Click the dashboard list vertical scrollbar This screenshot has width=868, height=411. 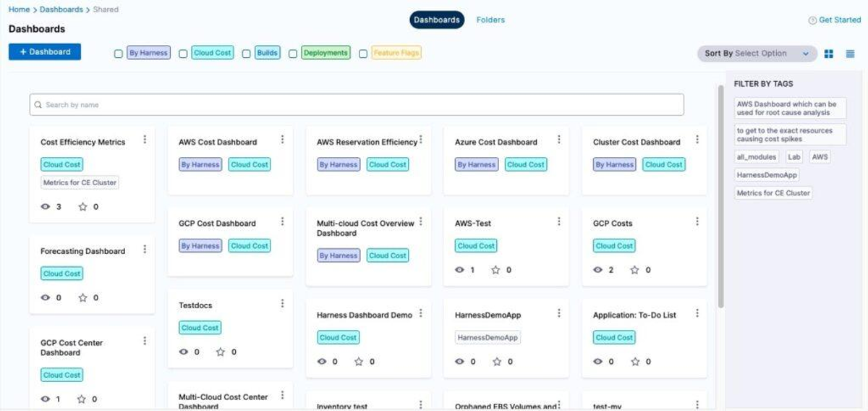720,195
